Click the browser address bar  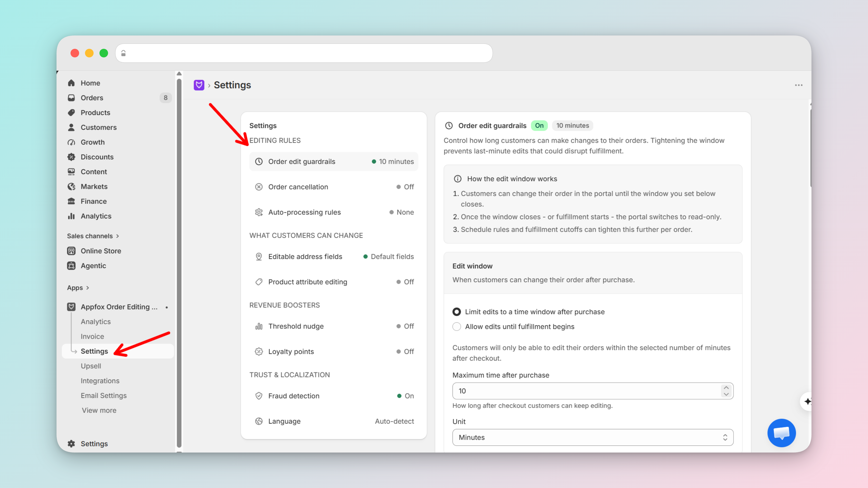coord(304,53)
